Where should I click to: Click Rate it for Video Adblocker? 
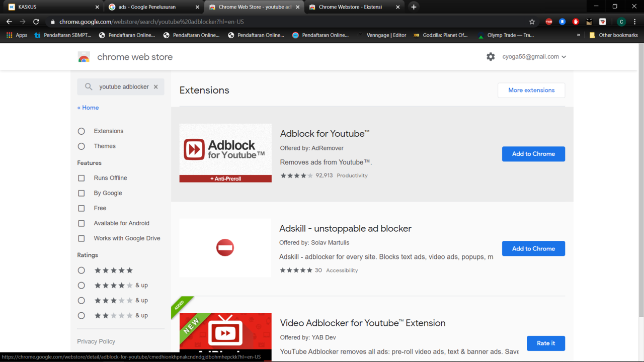click(546, 343)
